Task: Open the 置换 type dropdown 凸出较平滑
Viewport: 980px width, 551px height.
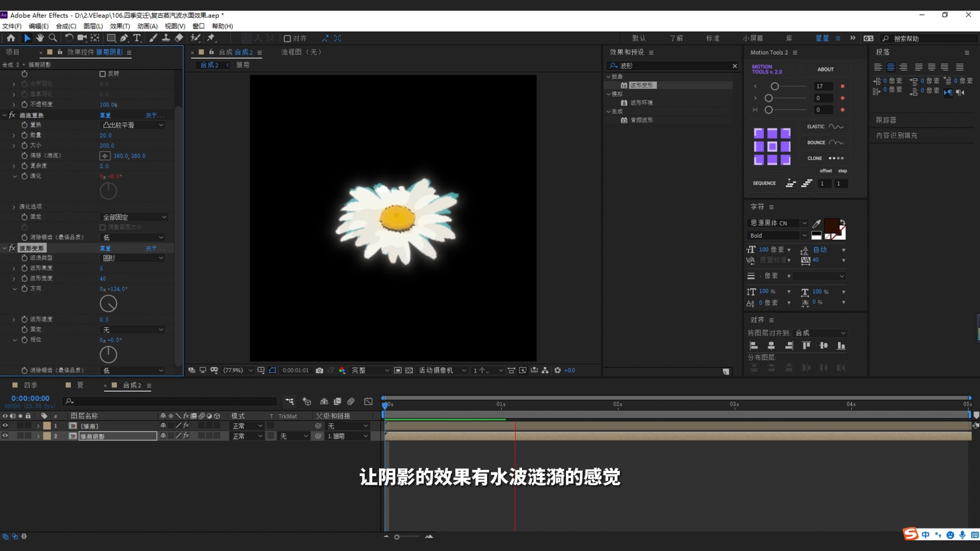Action: [133, 125]
